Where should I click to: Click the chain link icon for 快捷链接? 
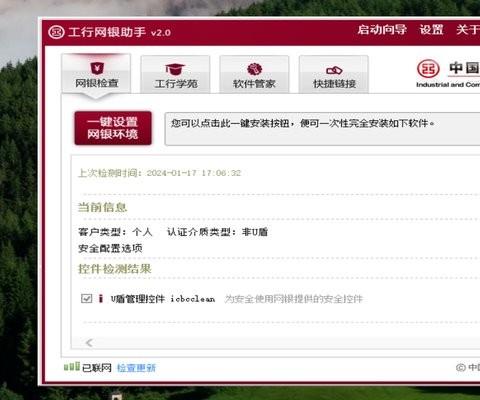point(334,70)
